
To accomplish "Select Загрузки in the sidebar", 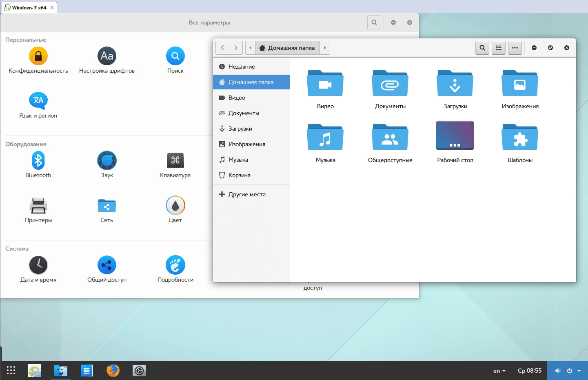I will (251, 129).
